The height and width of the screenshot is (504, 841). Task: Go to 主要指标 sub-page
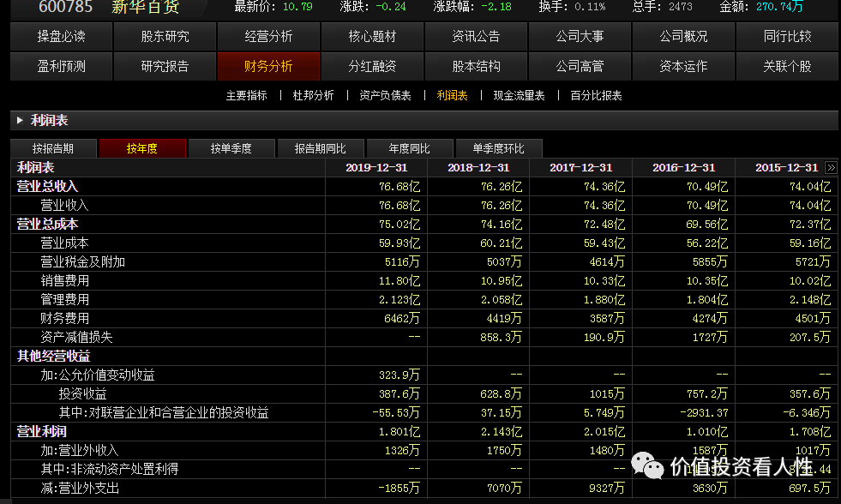pos(246,95)
